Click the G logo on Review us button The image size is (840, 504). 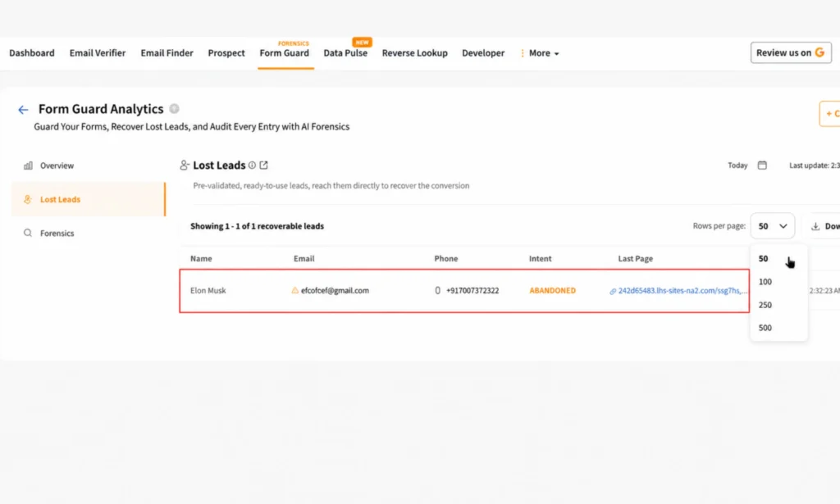(x=819, y=52)
